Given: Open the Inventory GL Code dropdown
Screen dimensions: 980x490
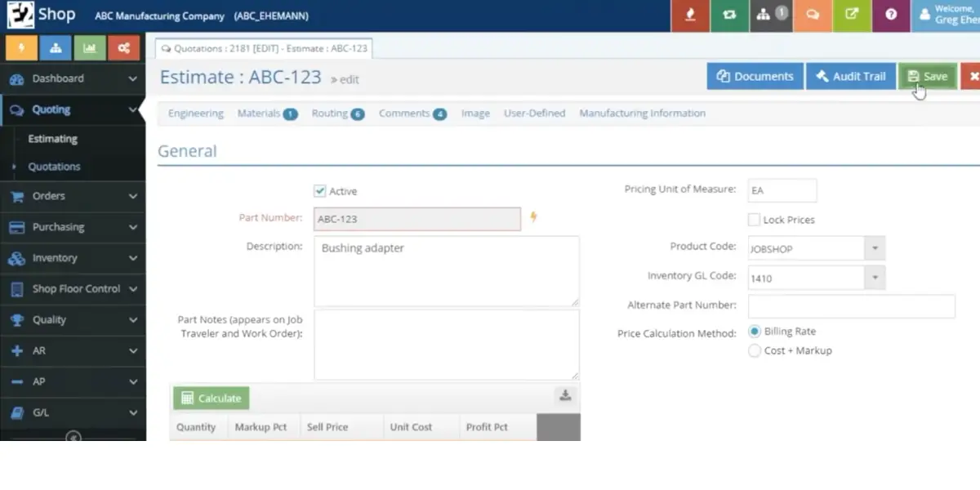Looking at the screenshot, I should (x=817, y=278).
